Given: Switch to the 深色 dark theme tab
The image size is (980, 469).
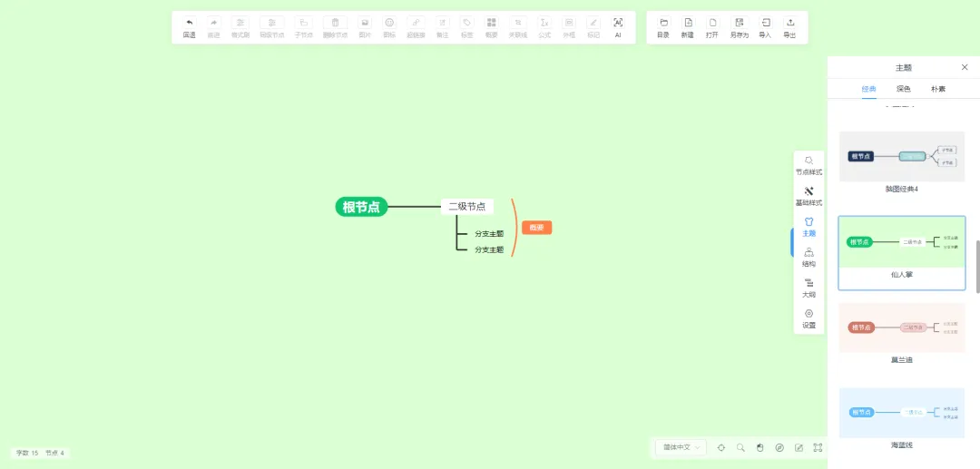Looking at the screenshot, I should [903, 89].
